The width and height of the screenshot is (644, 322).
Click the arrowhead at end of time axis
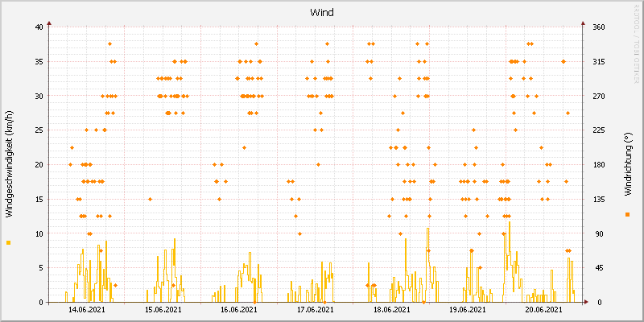pyautogui.click(x=587, y=303)
